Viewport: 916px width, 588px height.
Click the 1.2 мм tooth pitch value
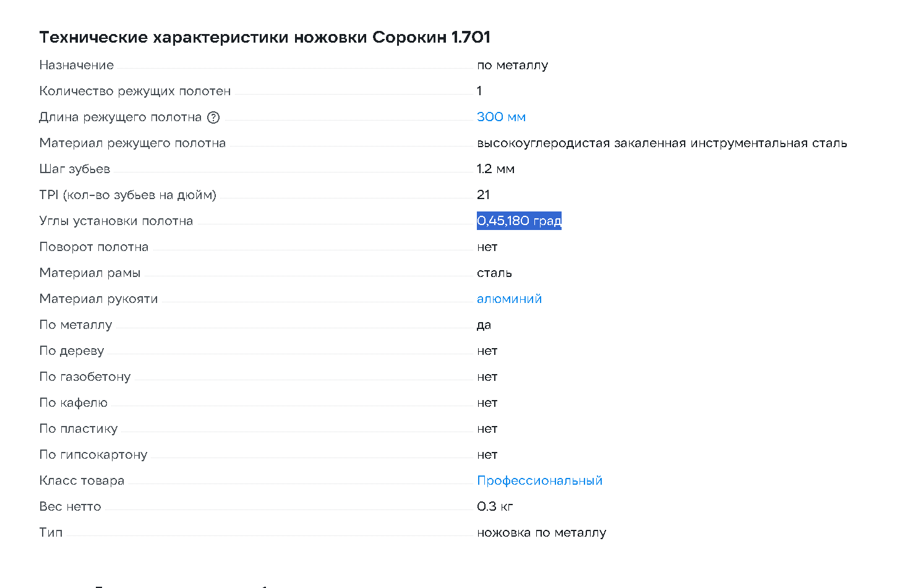point(495,169)
